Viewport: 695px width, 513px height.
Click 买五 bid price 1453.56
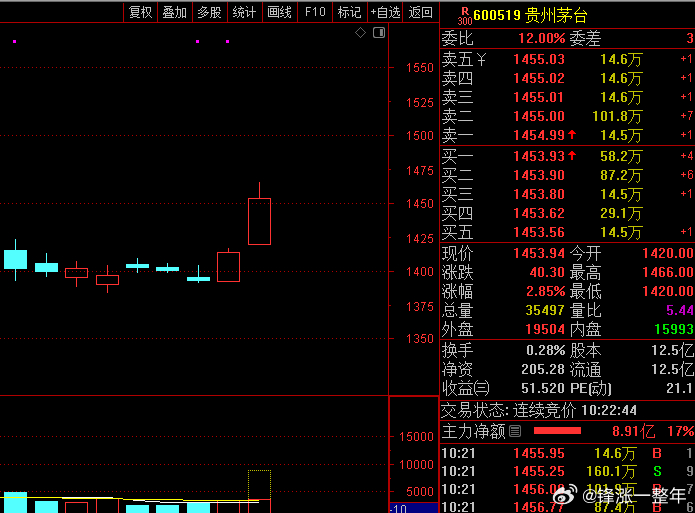(x=539, y=232)
